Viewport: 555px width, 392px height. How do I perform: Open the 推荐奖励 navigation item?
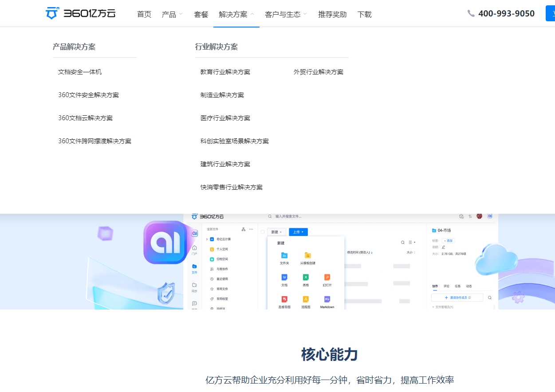point(332,14)
